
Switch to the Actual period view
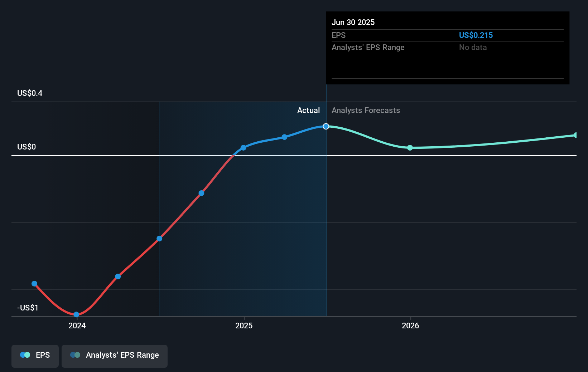[x=308, y=110]
